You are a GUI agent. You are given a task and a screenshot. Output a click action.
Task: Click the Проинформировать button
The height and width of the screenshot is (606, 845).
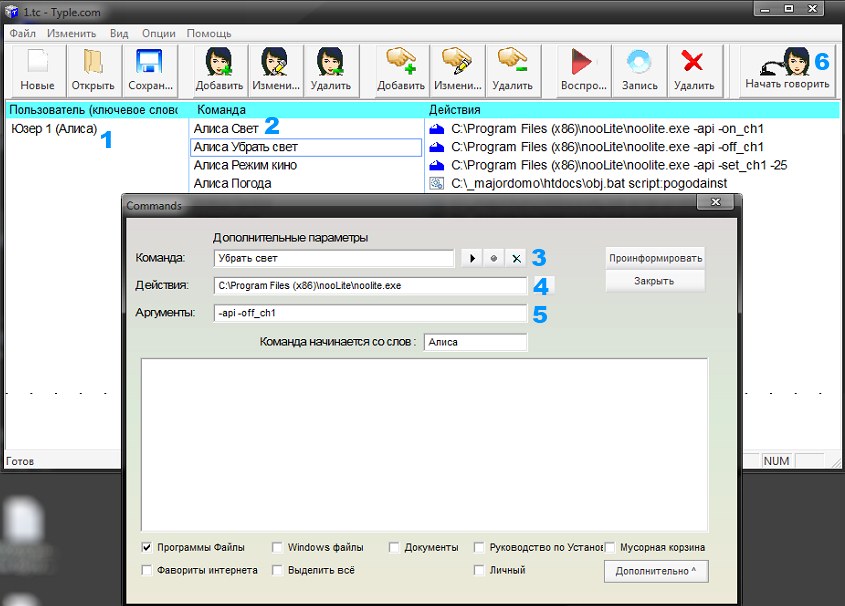(655, 258)
